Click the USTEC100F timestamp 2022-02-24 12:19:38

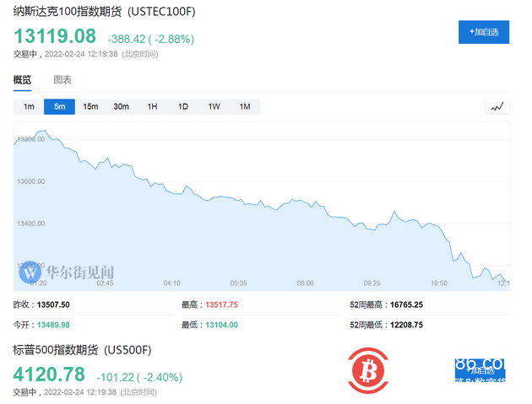pyautogui.click(x=81, y=54)
